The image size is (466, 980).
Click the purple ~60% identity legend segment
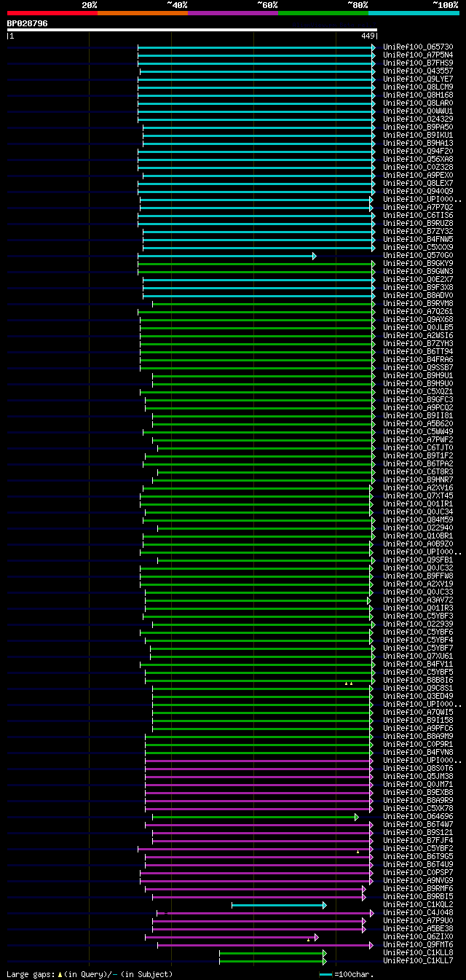click(232, 13)
